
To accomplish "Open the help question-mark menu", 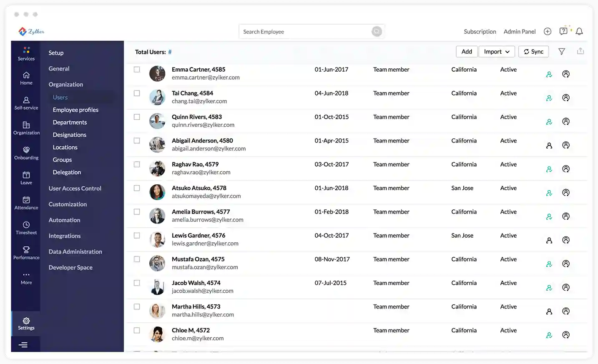I will (x=563, y=31).
